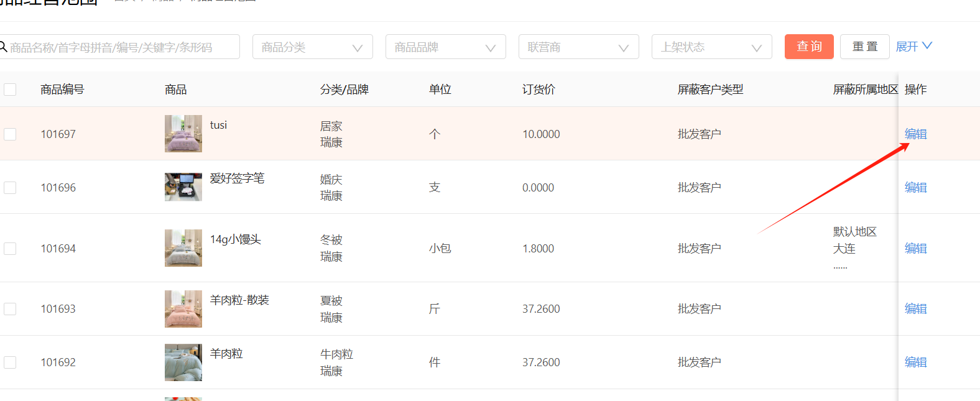Viewport: 980px width, 401px height.
Task: Click the 重置 button
Action: (865, 47)
